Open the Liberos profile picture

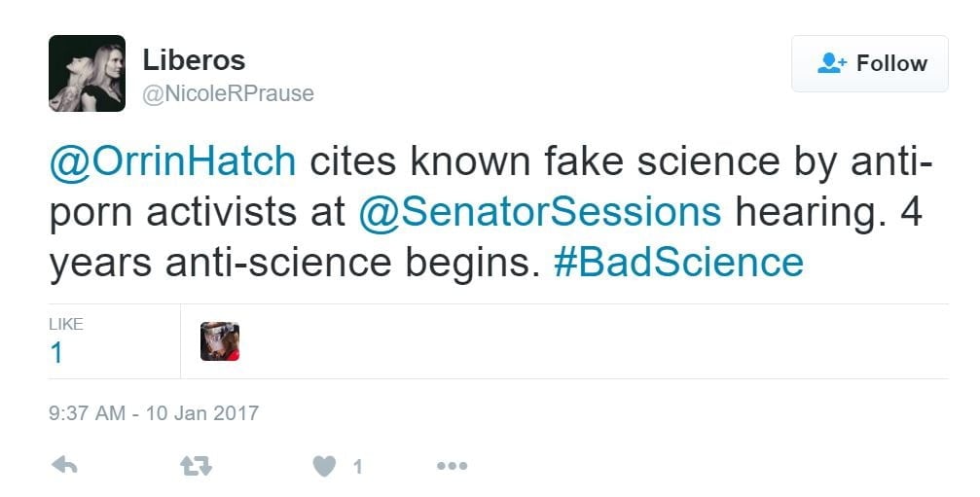click(87, 74)
